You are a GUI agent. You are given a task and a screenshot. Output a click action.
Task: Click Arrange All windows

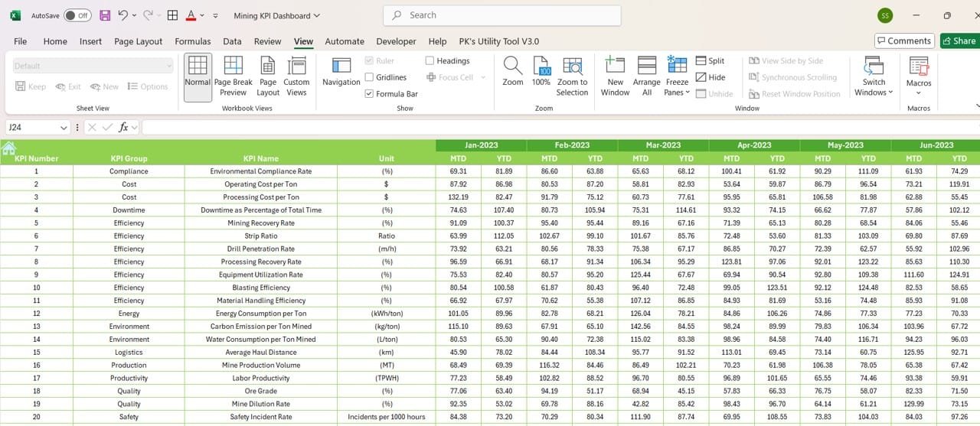tap(647, 76)
